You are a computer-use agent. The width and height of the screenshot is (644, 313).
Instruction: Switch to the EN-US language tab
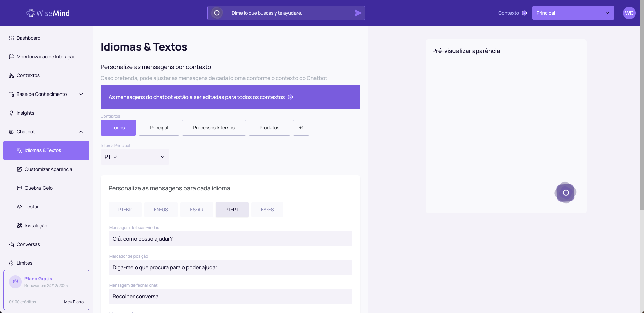161,210
